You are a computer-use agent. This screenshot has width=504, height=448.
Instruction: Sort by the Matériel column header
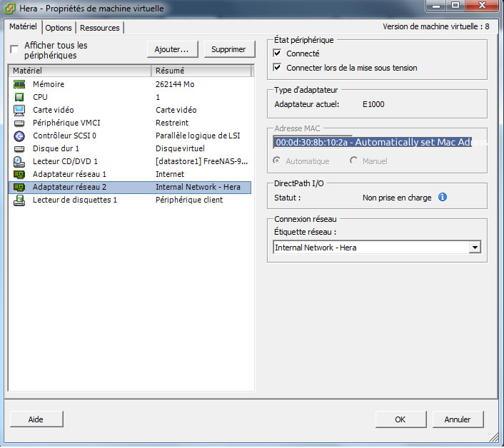80,71
